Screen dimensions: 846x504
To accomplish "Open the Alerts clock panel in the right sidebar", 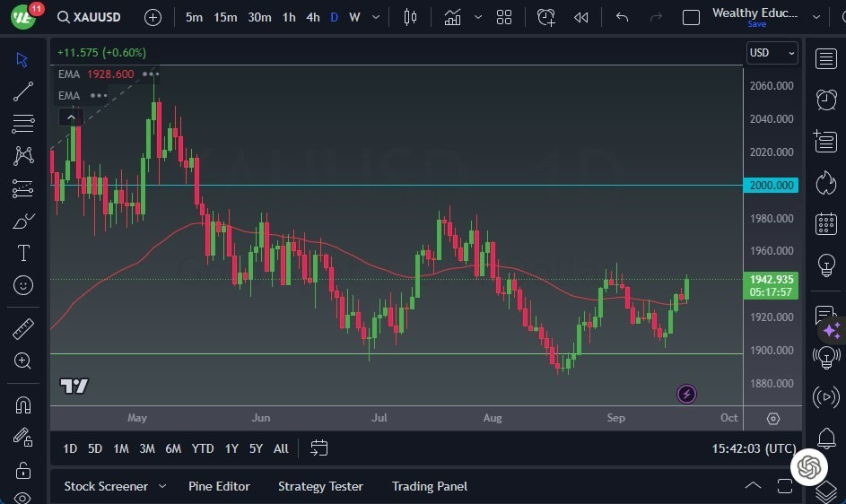I will (x=826, y=100).
